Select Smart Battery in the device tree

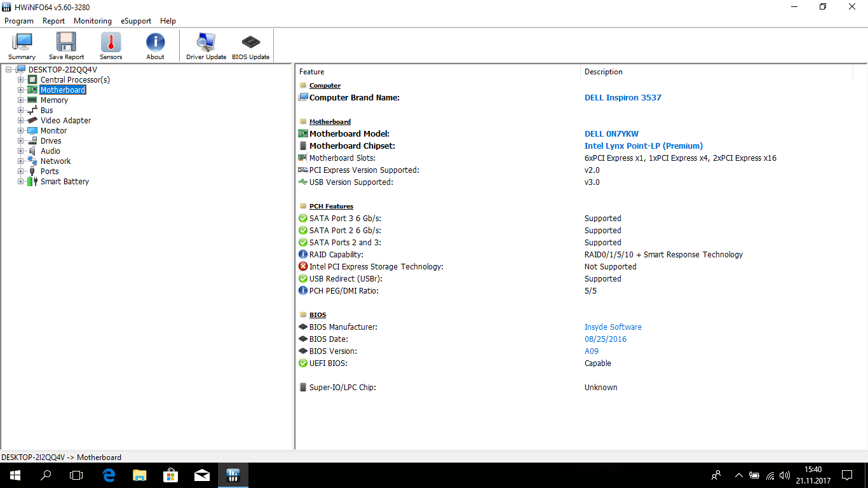point(65,181)
